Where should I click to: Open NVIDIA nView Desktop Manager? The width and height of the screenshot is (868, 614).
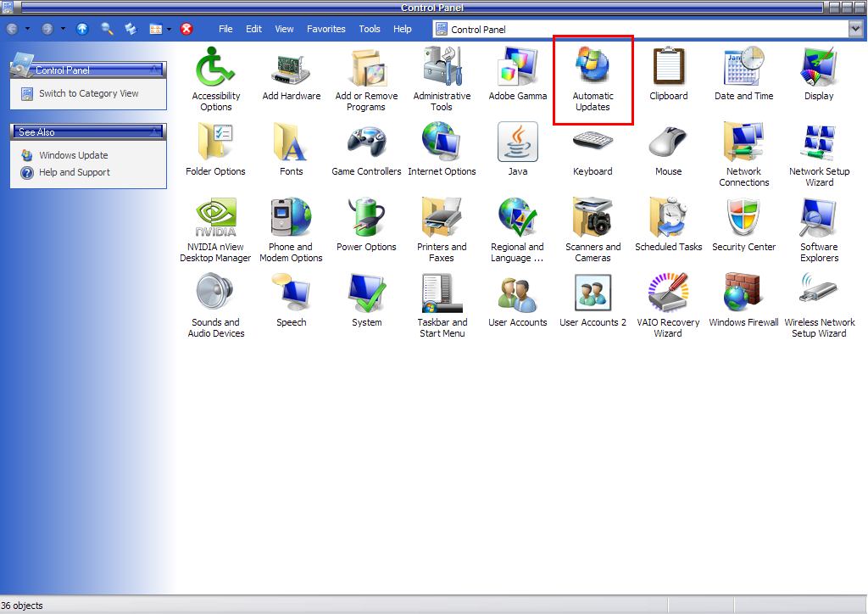tap(215, 218)
